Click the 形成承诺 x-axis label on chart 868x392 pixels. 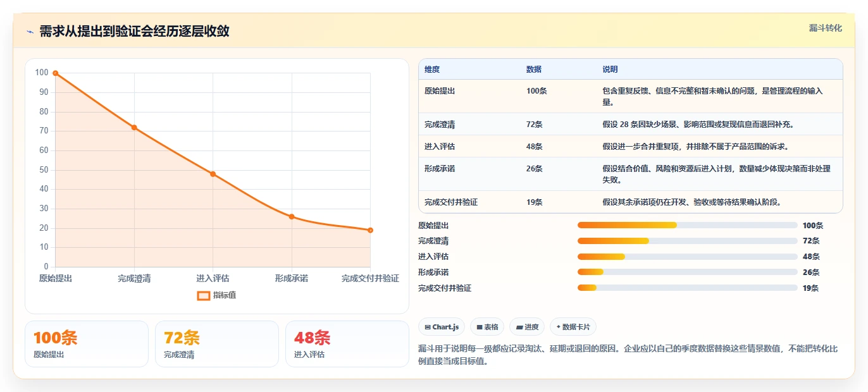(292, 278)
